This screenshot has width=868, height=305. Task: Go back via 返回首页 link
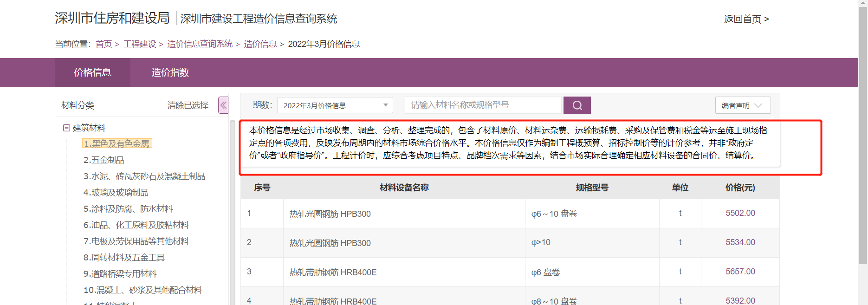click(746, 19)
